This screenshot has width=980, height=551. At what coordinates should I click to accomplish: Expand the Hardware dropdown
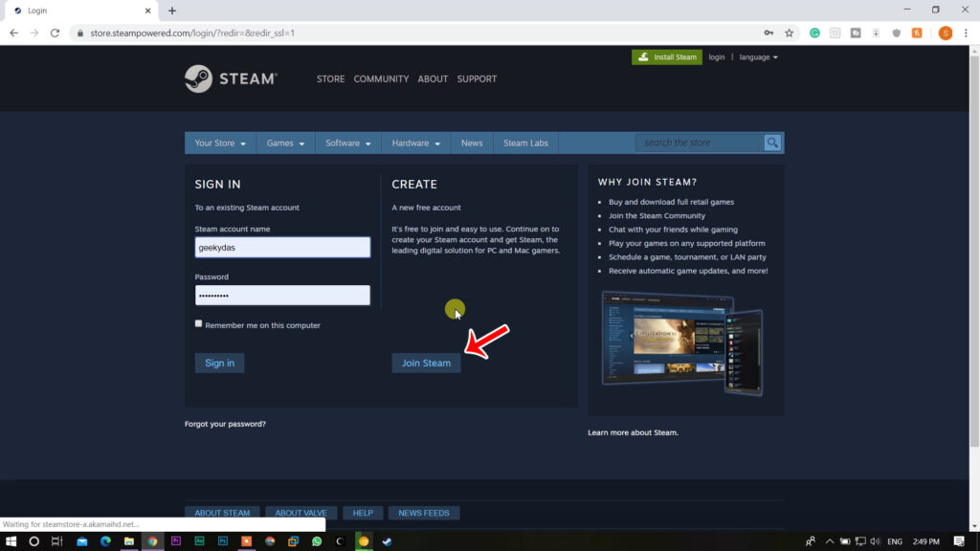415,143
